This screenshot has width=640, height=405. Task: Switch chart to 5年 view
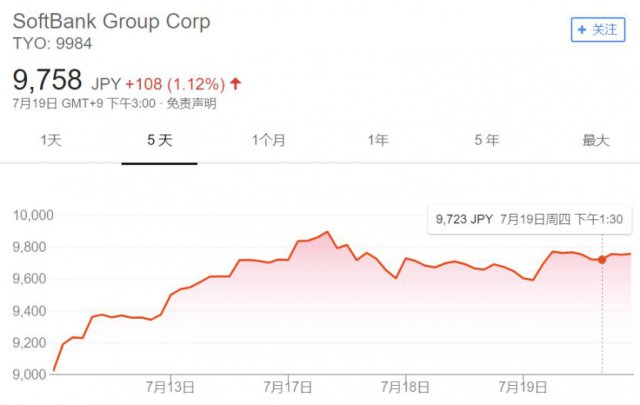[x=487, y=141]
